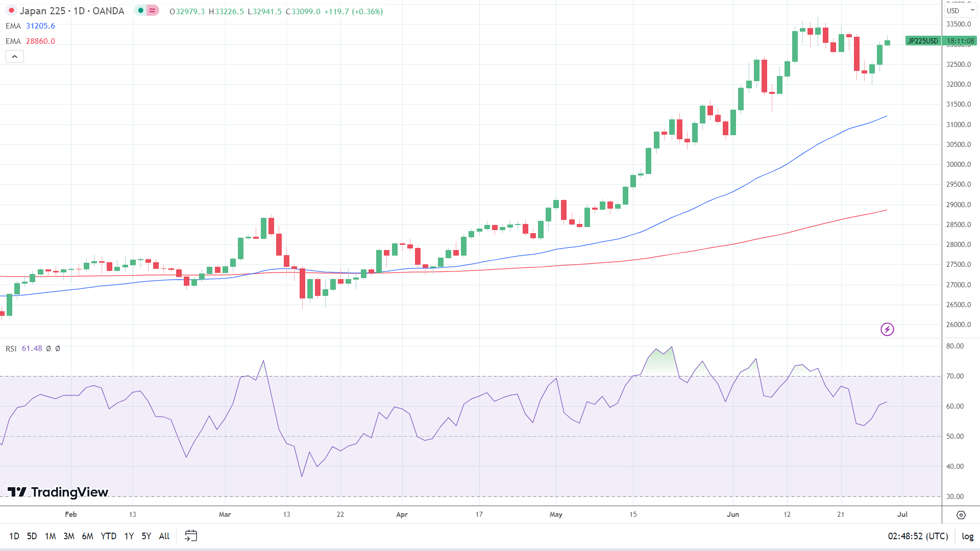Image resolution: width=980 pixels, height=551 pixels.
Task: Open chart settings hexagon gear icon
Action: [x=961, y=515]
